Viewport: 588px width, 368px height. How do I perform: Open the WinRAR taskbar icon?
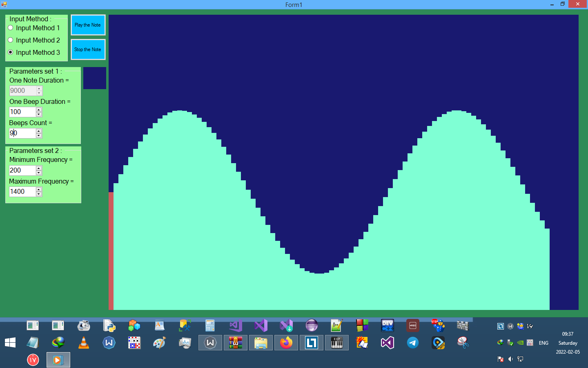click(236, 343)
